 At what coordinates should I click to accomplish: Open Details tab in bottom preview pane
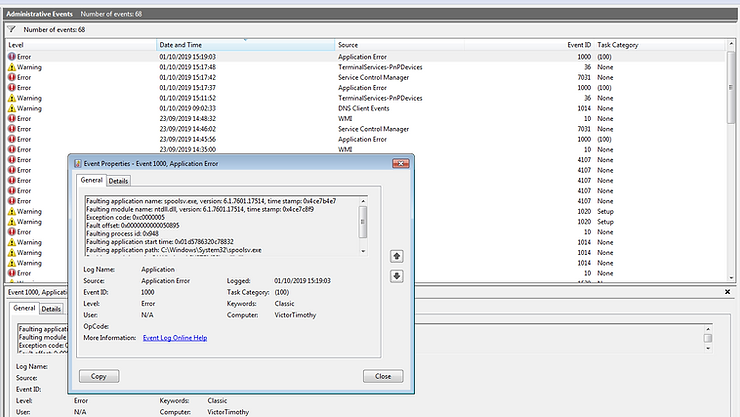point(51,309)
